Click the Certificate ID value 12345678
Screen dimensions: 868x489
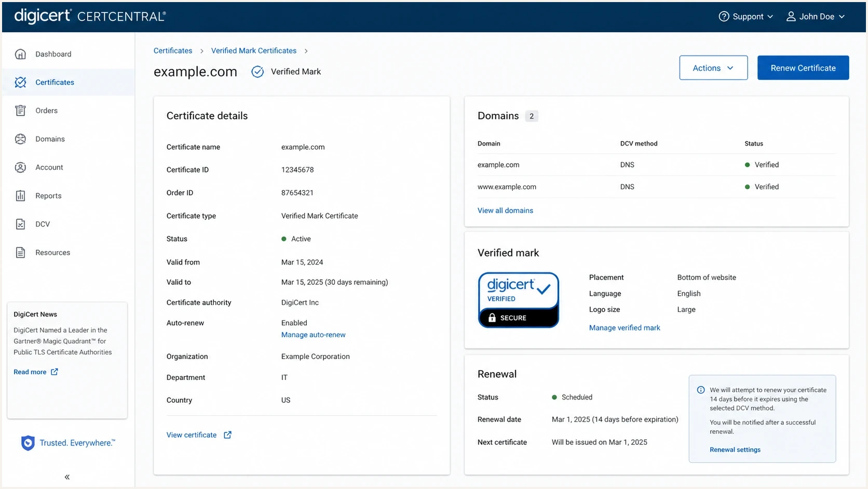click(x=297, y=170)
